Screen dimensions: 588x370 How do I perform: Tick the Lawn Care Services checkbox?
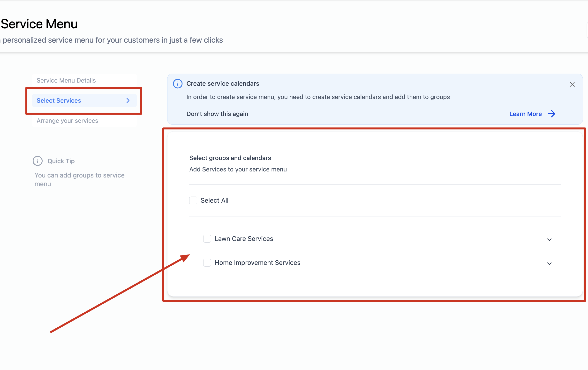[207, 239]
